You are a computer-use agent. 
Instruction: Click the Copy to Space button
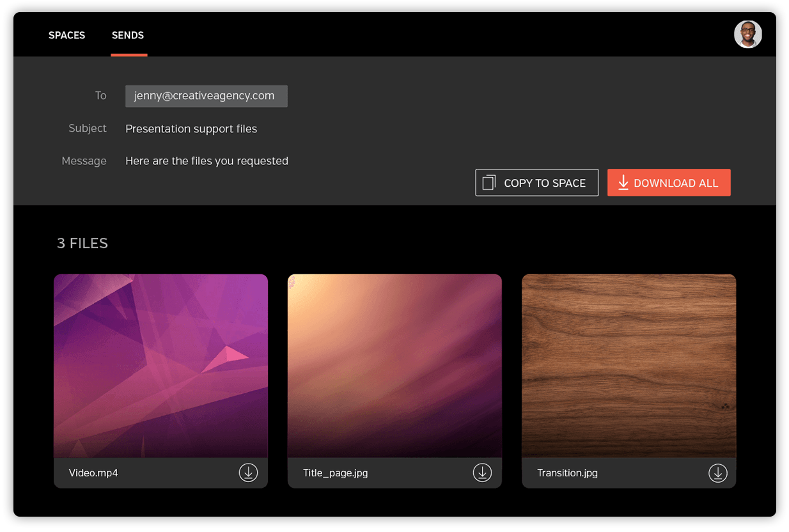click(536, 182)
